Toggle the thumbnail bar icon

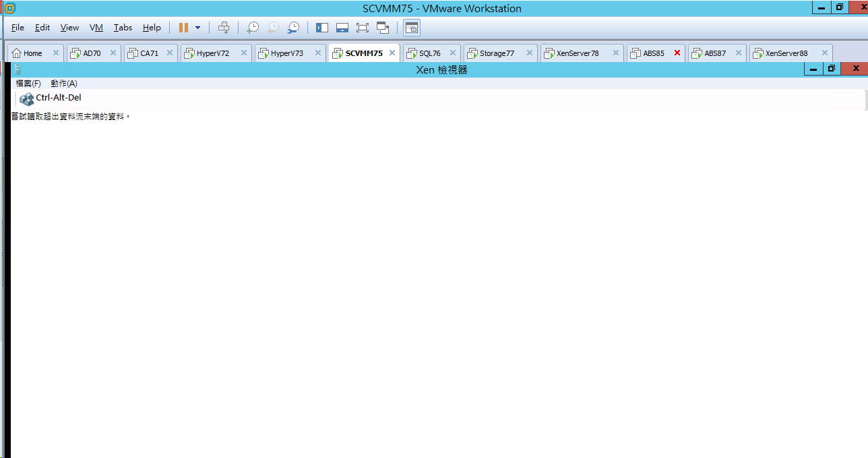tap(342, 28)
